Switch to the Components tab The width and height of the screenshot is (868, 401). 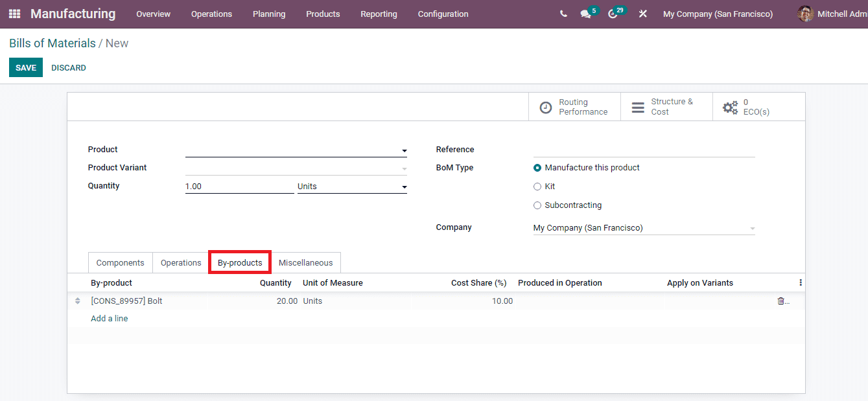(120, 262)
